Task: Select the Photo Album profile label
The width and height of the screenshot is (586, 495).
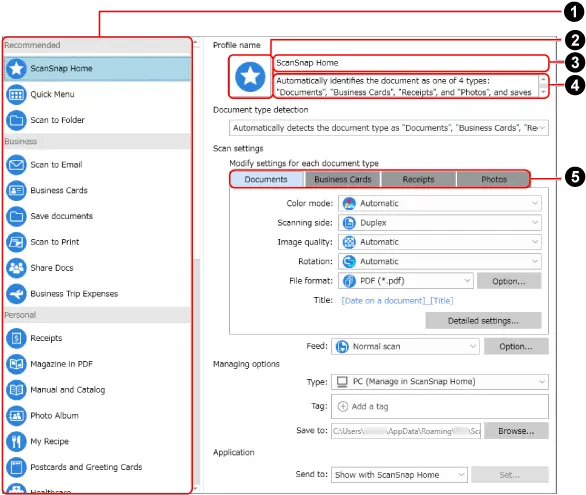Action: point(55,415)
